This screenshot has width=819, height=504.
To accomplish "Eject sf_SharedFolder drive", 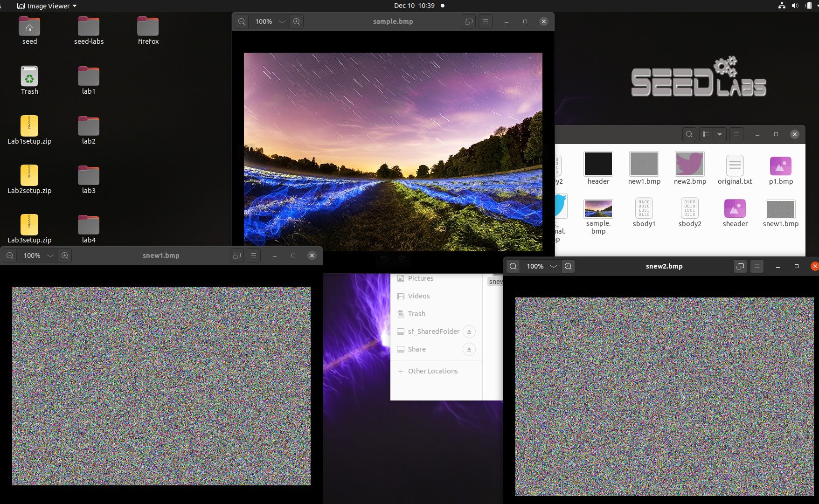I will coord(469,331).
